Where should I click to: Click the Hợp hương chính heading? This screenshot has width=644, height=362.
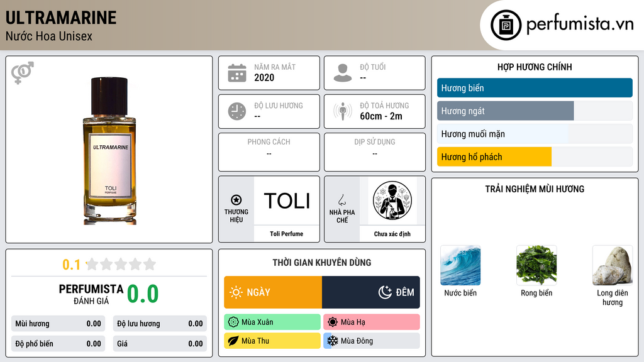coord(535,67)
